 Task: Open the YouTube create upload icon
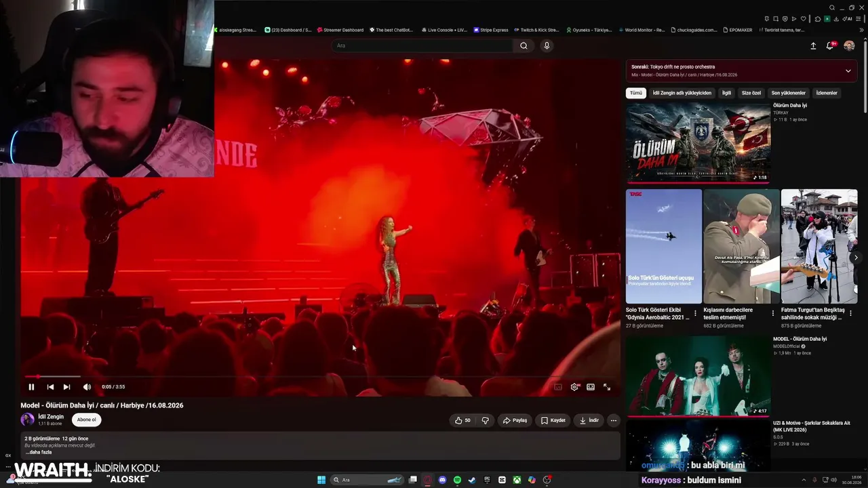click(813, 46)
